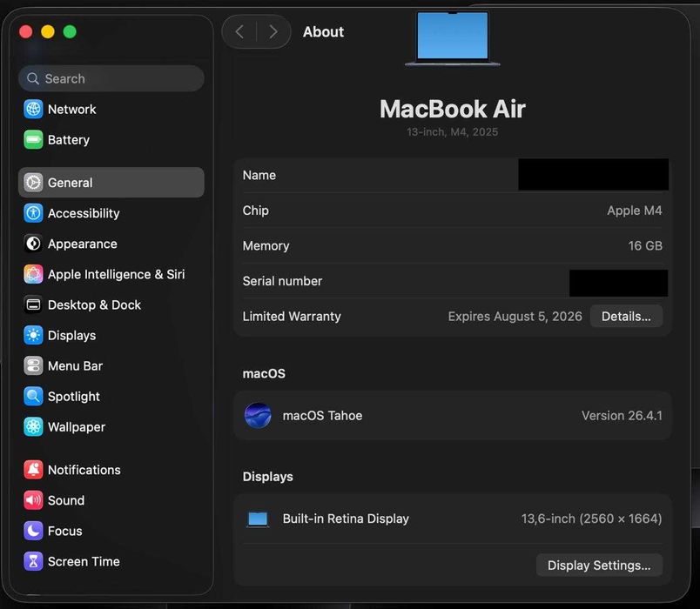
Task: Click the 16 GB memory value
Action: point(645,246)
